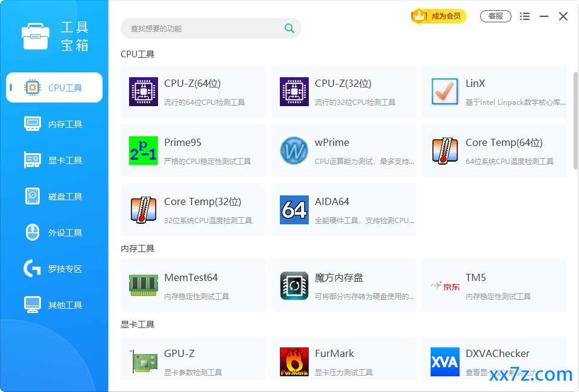Focus the 查找想要的功能 search field
Screen dimensions: 579x392
[211, 28]
